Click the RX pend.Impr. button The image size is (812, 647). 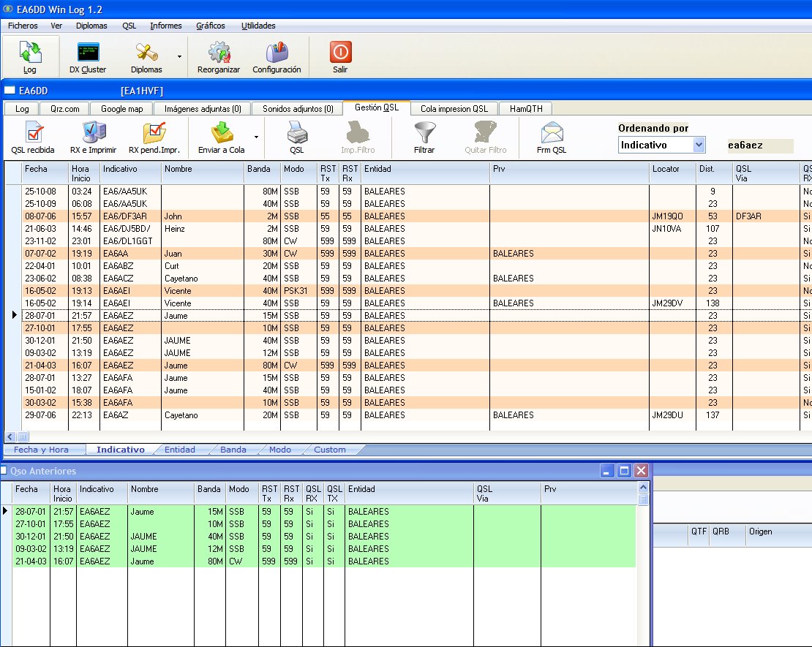tap(154, 137)
